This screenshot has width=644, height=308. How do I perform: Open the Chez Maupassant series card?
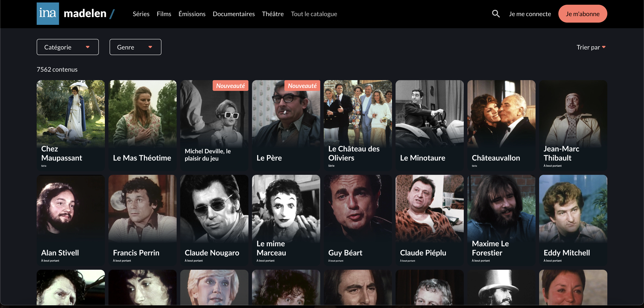pos(71,126)
